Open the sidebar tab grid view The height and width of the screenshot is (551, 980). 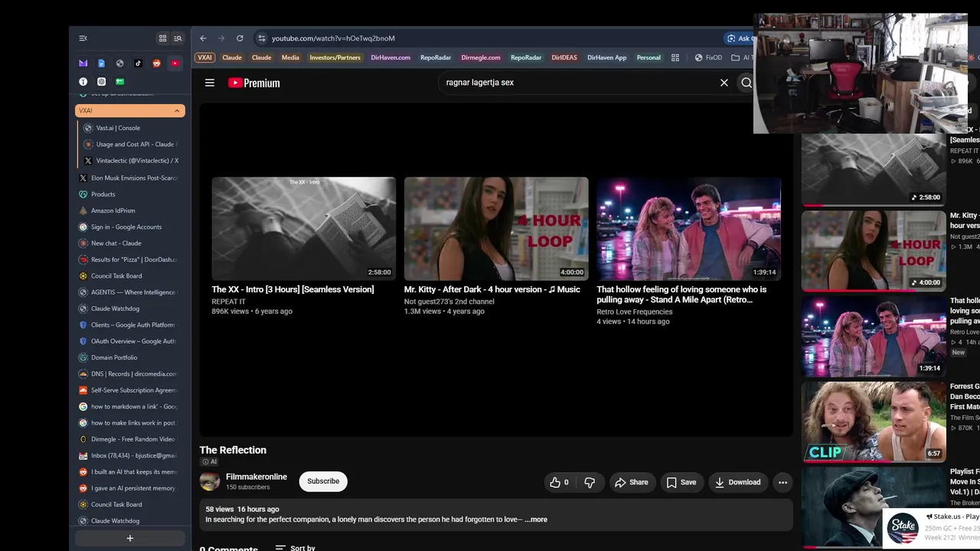coord(162,38)
